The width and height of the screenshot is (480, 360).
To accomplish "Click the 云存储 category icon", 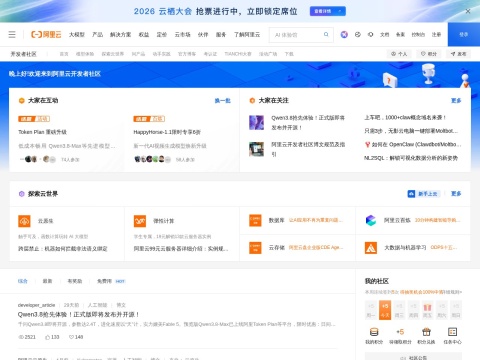I will (255, 248).
